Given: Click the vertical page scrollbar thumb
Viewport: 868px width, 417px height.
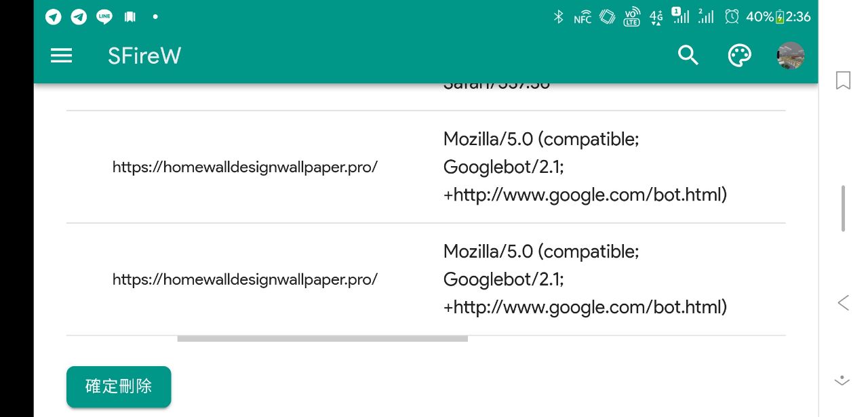Looking at the screenshot, I should coord(844,208).
